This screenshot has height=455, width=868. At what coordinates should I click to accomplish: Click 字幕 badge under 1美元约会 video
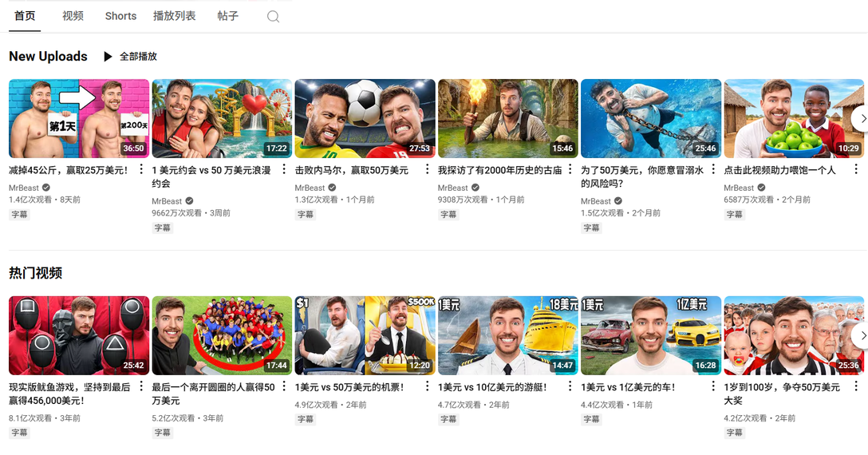tap(163, 227)
